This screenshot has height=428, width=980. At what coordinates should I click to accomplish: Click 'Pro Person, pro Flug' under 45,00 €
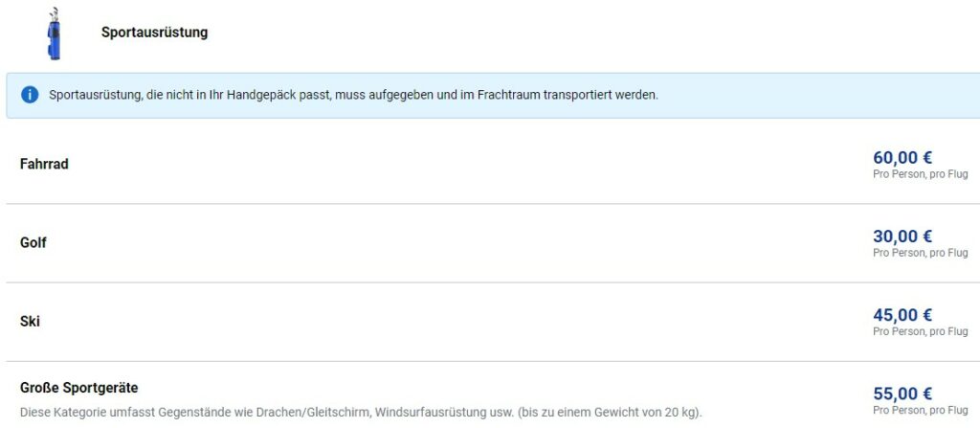(x=920, y=331)
